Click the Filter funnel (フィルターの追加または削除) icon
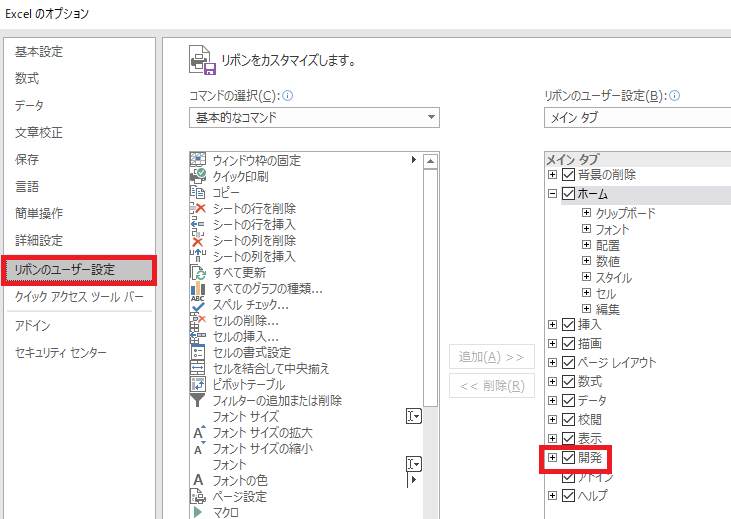The image size is (731, 519). [x=198, y=401]
